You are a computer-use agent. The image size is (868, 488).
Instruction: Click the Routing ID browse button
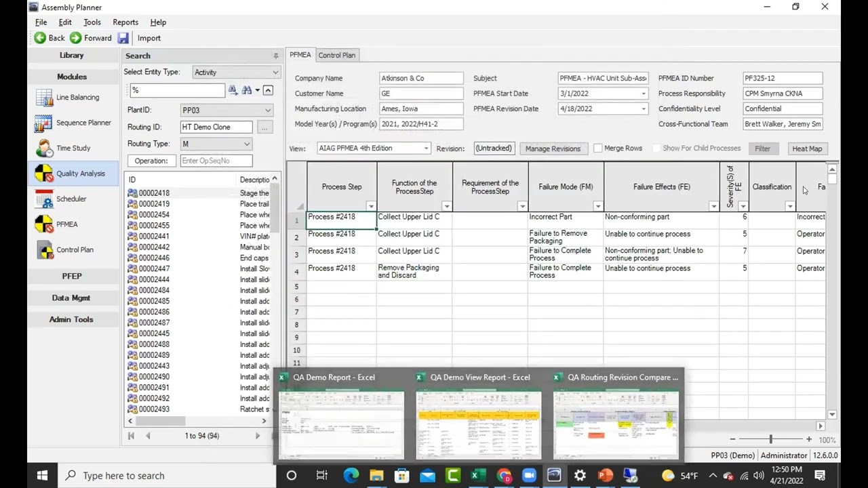point(264,127)
